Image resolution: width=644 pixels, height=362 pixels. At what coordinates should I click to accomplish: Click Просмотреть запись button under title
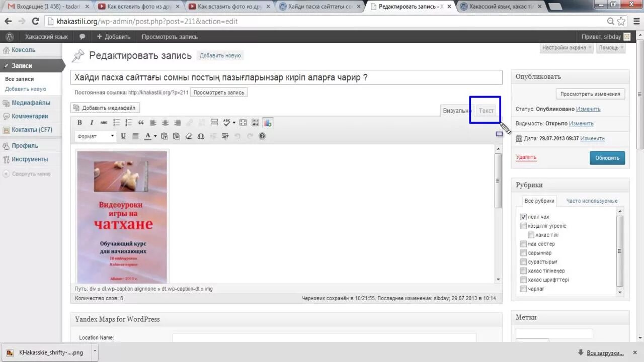pos(219,93)
